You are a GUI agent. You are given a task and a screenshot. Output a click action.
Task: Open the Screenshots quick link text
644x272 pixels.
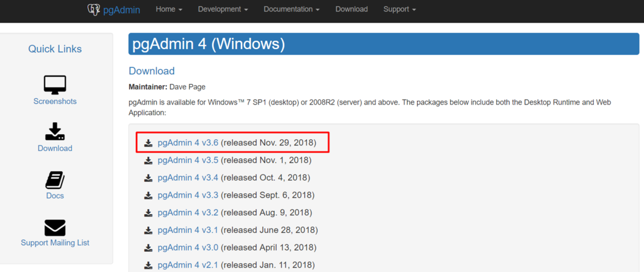[55, 101]
